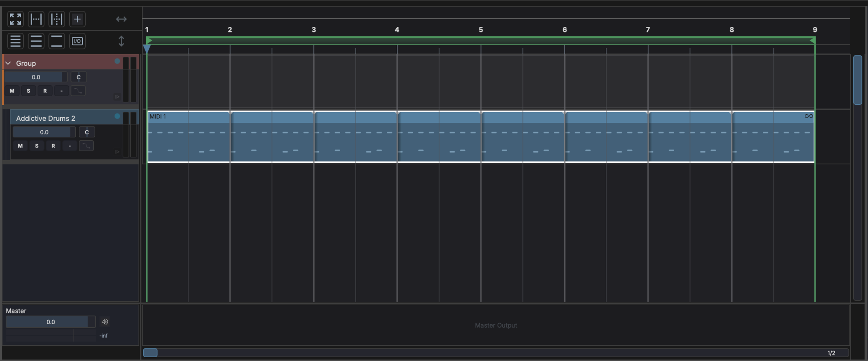The width and height of the screenshot is (868, 361).
Task: Adjust the Addictive Drums 2 volume 0.0 field
Action: (x=44, y=132)
